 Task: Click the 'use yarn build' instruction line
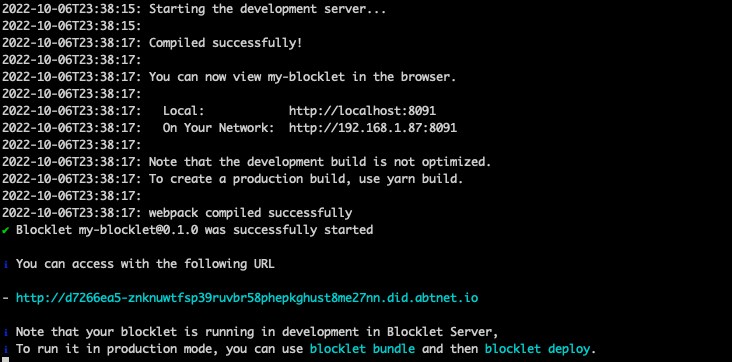[306, 179]
